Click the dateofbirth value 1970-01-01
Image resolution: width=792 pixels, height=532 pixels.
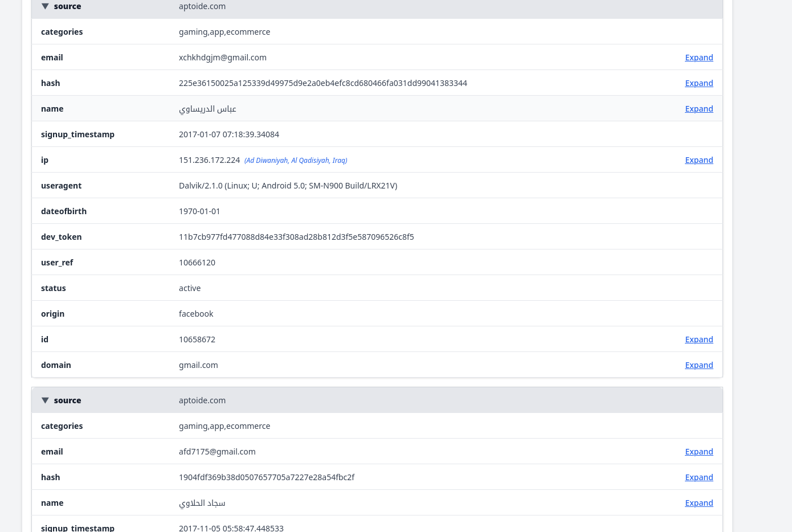coord(199,211)
